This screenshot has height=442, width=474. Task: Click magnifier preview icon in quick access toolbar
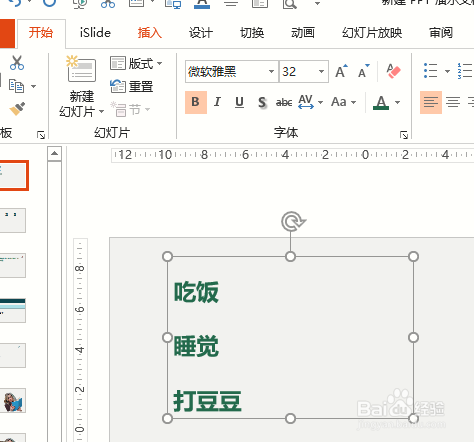tap(289, 3)
